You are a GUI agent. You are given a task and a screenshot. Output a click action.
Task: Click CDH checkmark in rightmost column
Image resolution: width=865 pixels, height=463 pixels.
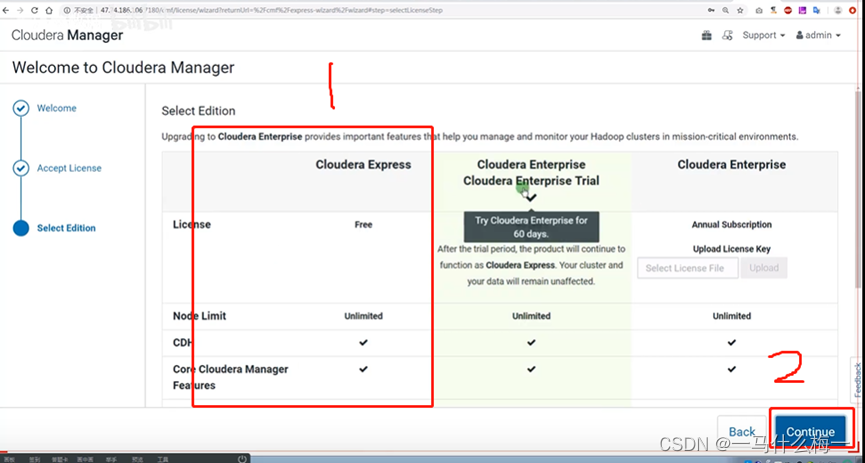tap(731, 343)
